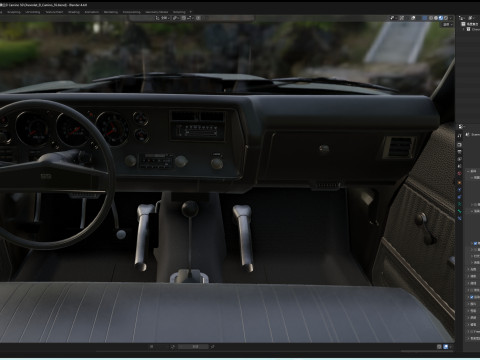
Task: Open the orange Object properties tab
Action: point(459,183)
